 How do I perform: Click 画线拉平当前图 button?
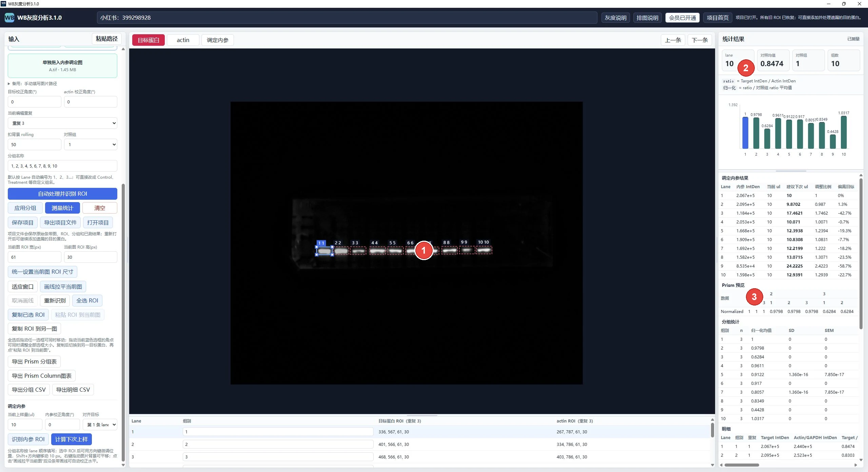tap(63, 287)
